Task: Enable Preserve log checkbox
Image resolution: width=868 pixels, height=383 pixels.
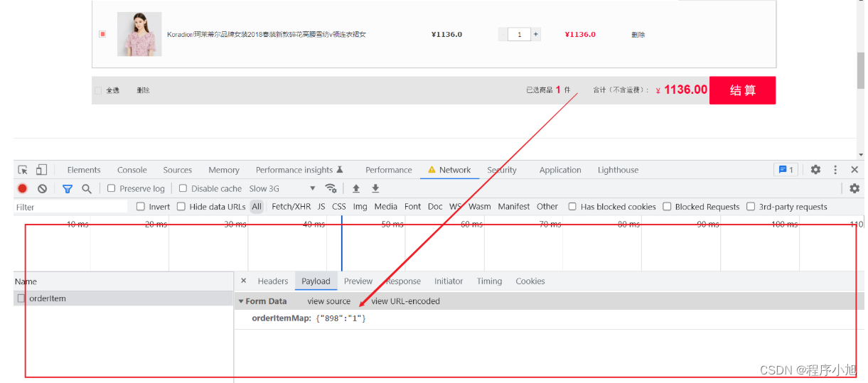Action: pos(112,188)
